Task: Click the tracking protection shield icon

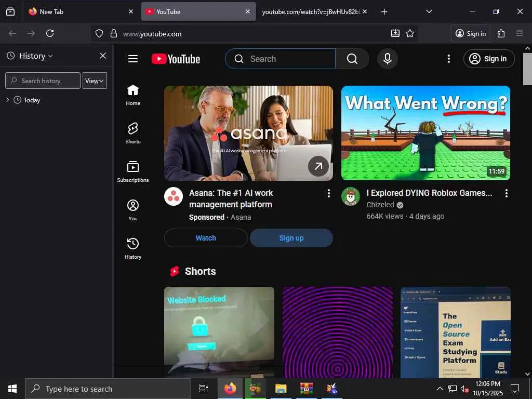Action: [99, 33]
